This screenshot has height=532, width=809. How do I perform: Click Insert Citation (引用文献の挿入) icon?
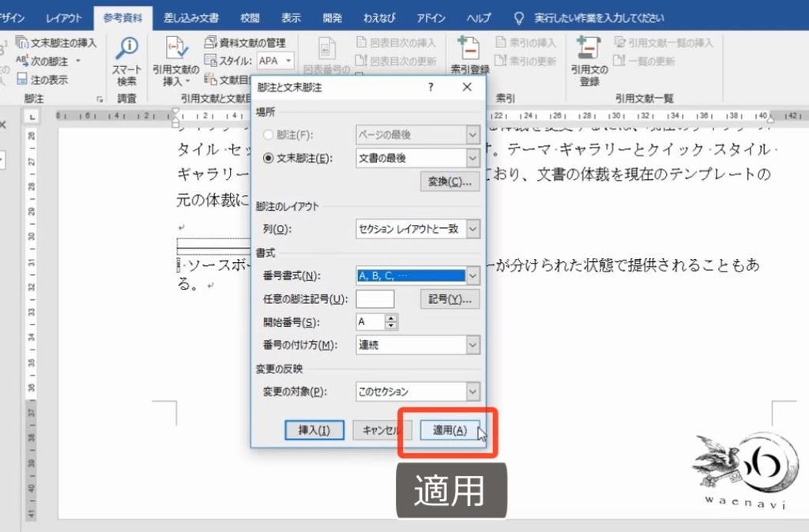(x=176, y=48)
